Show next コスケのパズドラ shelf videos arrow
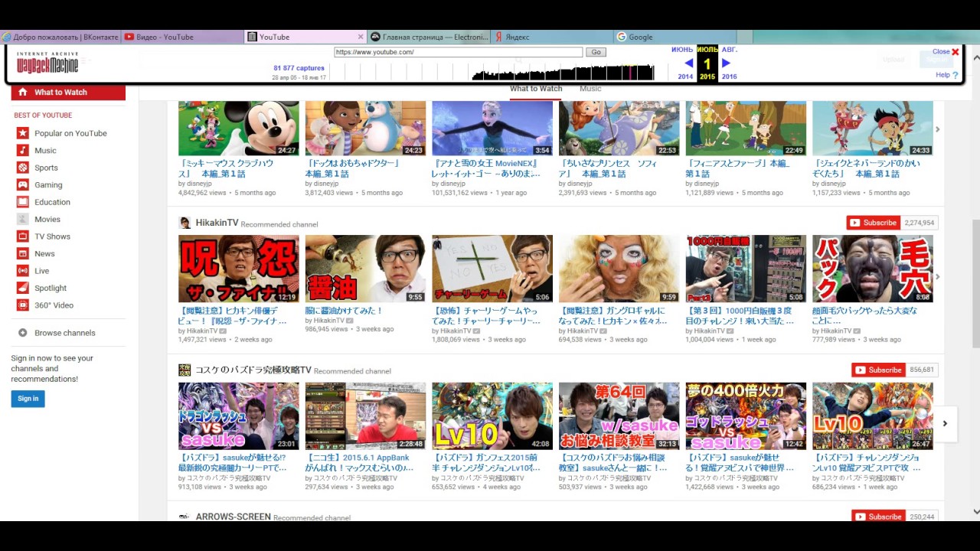The image size is (980, 551). 945,423
